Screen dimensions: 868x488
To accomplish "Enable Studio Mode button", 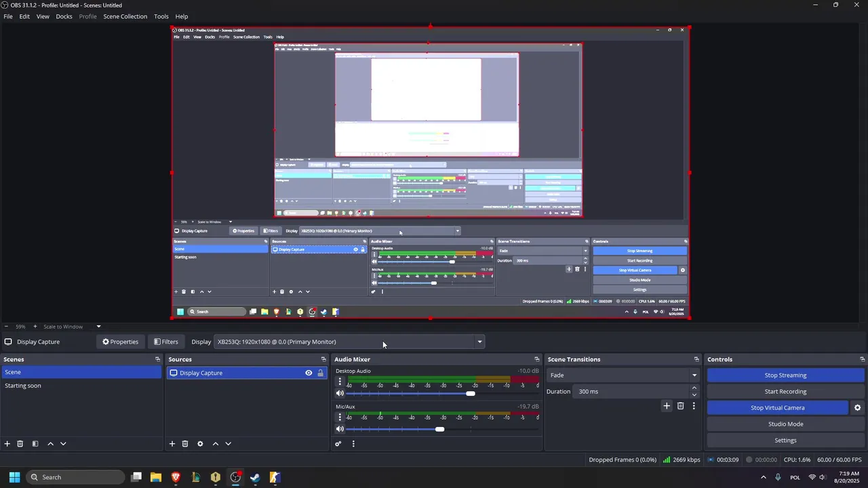I will coord(785,424).
